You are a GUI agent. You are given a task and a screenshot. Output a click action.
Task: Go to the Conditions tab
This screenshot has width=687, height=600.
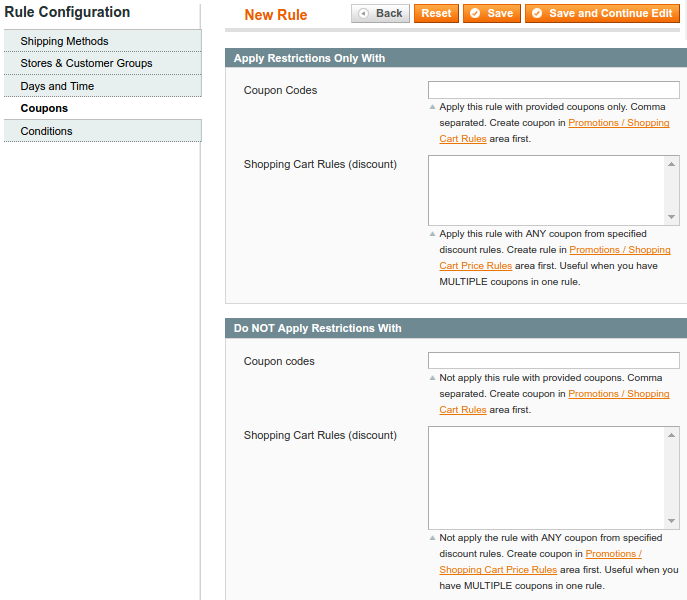click(46, 131)
